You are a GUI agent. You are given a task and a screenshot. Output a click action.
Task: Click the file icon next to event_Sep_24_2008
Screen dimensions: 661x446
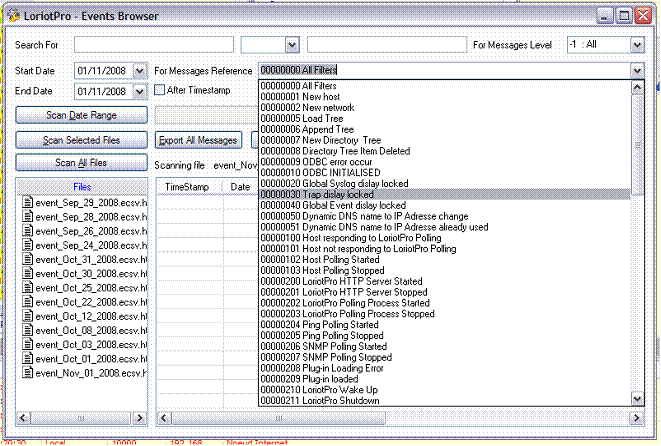click(27, 245)
